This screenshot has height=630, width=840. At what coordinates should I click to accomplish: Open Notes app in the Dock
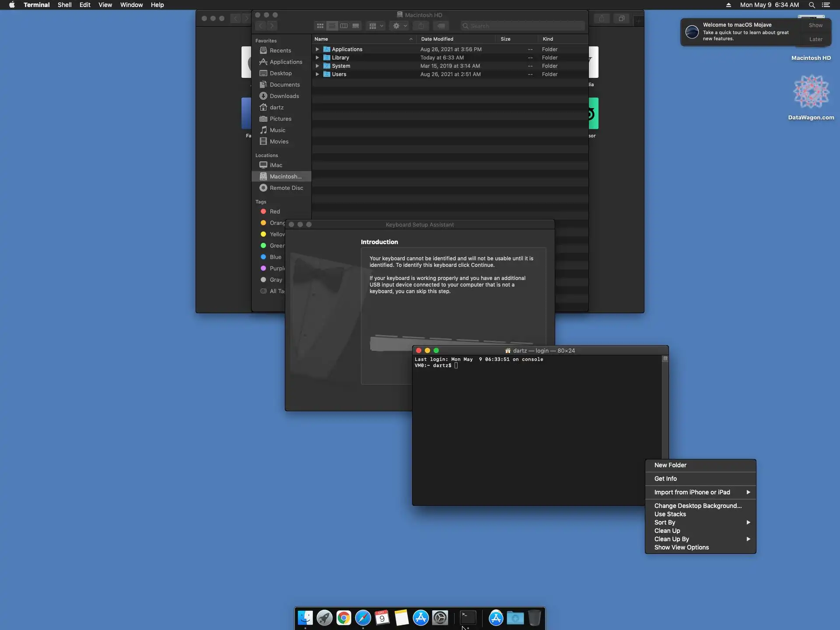[402, 618]
